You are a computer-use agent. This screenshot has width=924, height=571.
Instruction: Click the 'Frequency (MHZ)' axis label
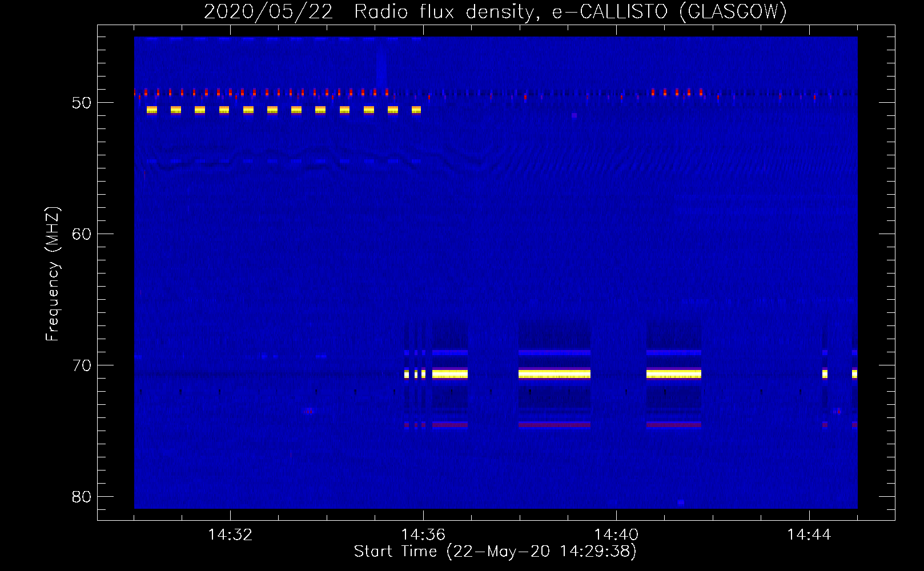coord(53,274)
